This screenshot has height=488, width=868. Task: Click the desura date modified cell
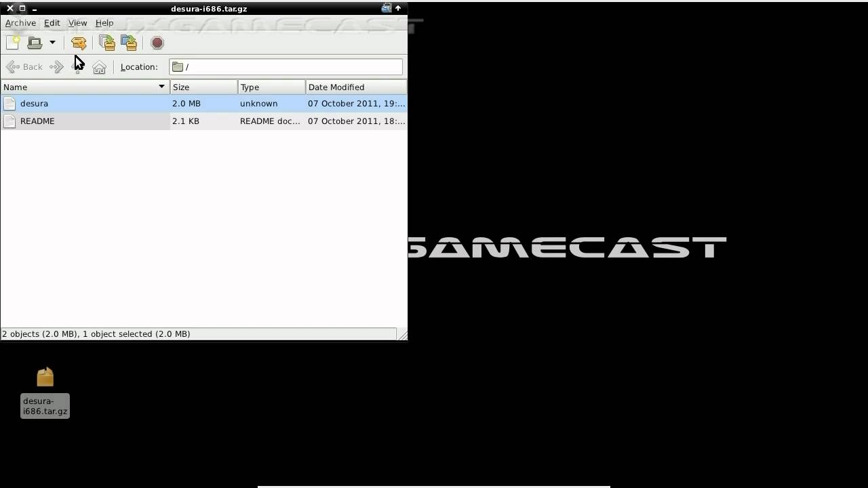(356, 103)
